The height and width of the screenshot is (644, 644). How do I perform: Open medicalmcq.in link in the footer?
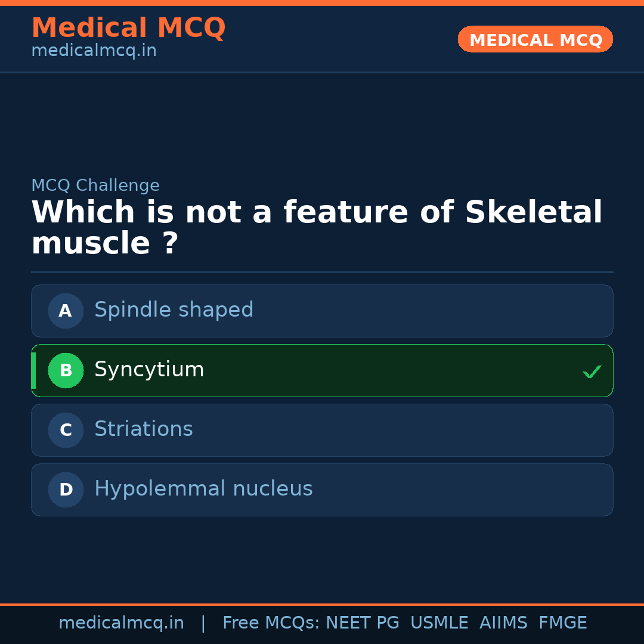[x=121, y=623]
